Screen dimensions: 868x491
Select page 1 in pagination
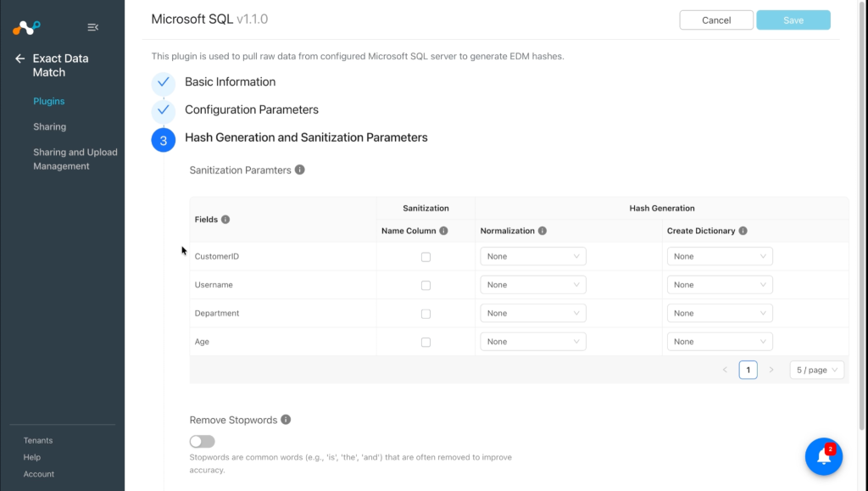[x=748, y=370]
